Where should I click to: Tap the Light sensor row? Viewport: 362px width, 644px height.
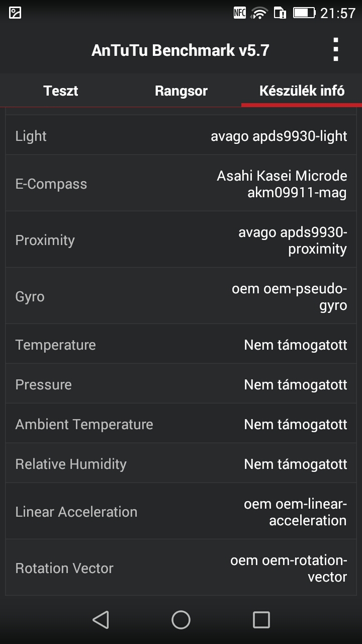coord(181,136)
